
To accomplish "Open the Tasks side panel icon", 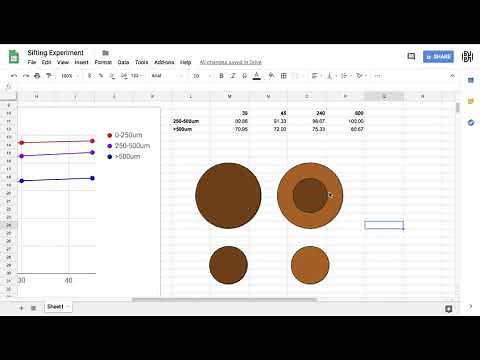I will 471,123.
